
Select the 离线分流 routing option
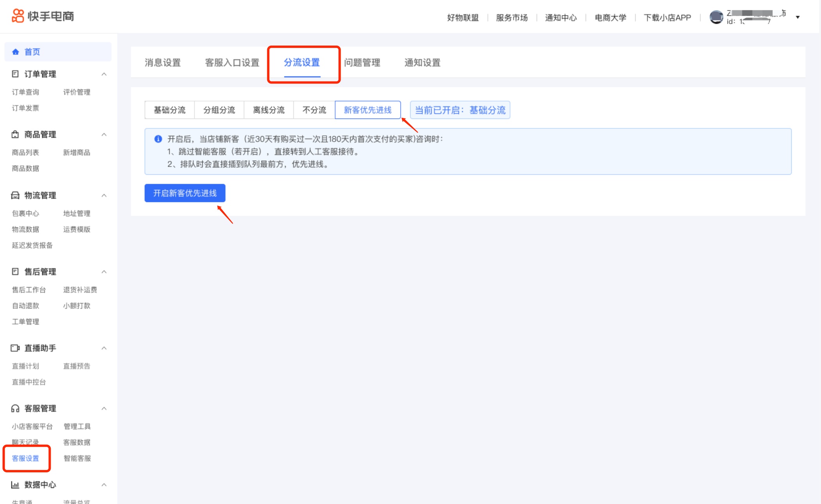point(268,110)
